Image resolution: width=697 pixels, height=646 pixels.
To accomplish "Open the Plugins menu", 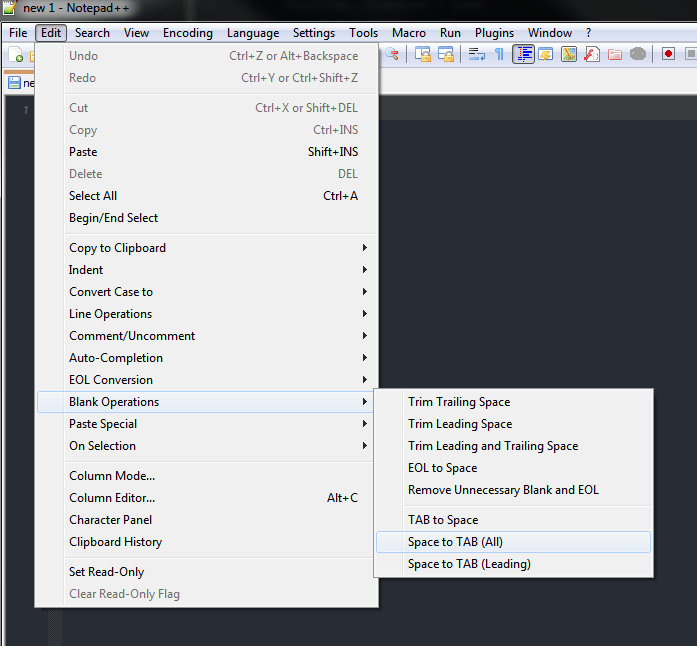I will coord(494,33).
